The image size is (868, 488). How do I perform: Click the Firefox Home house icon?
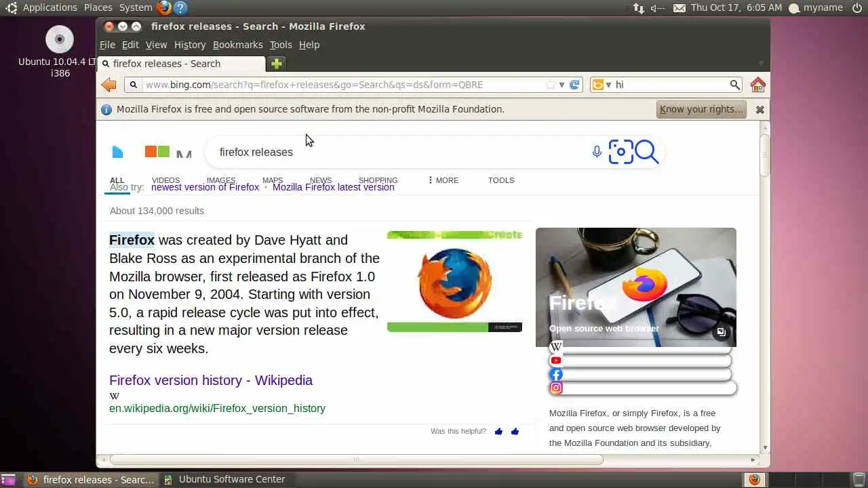[x=758, y=85]
